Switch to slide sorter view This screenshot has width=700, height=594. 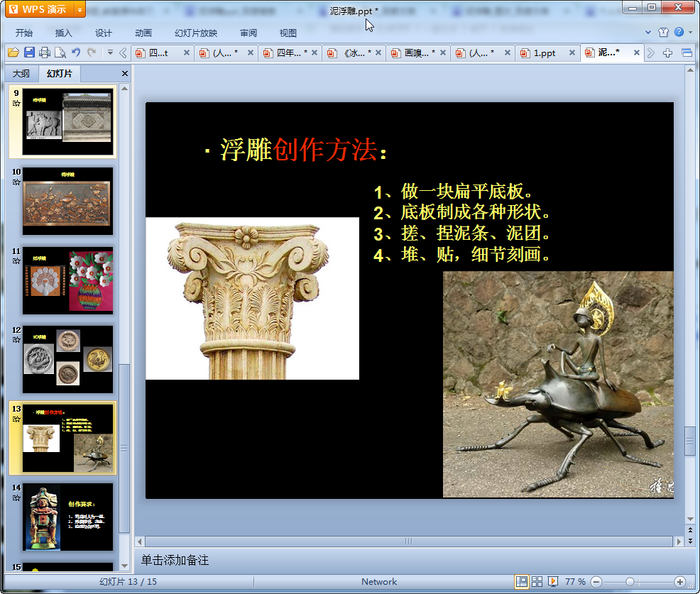[537, 581]
